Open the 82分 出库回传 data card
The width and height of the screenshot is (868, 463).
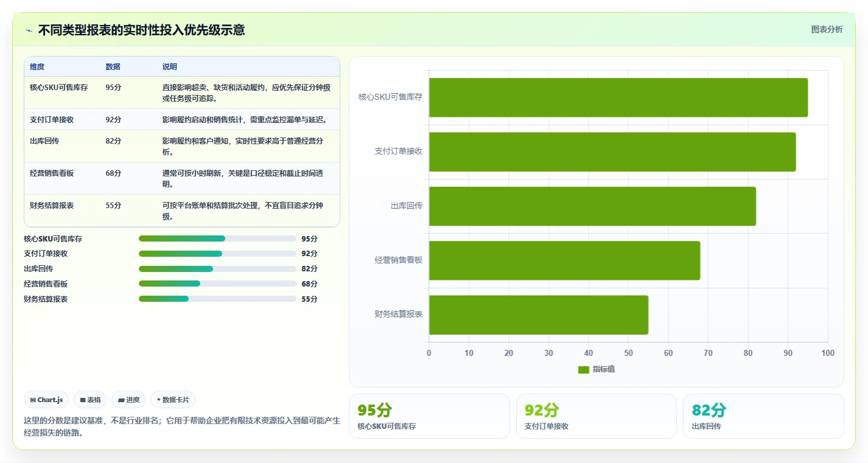point(763,416)
